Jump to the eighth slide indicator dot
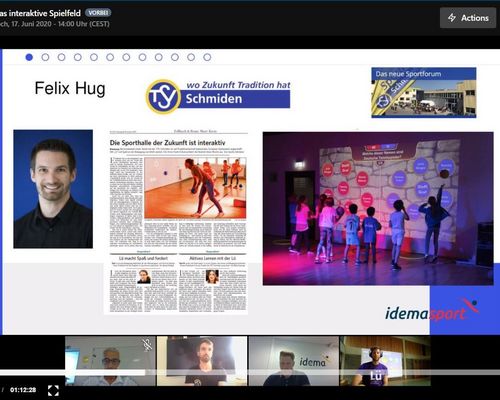500x400 pixels. coord(142,57)
